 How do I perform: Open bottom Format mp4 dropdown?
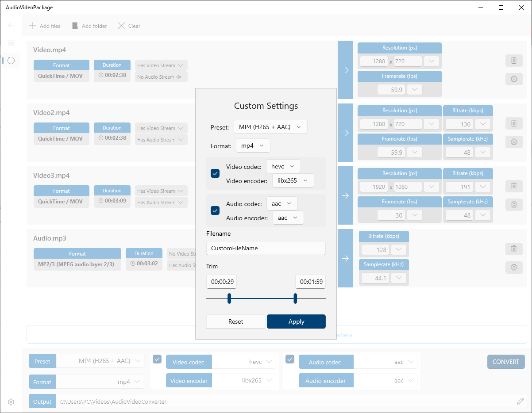100,382
